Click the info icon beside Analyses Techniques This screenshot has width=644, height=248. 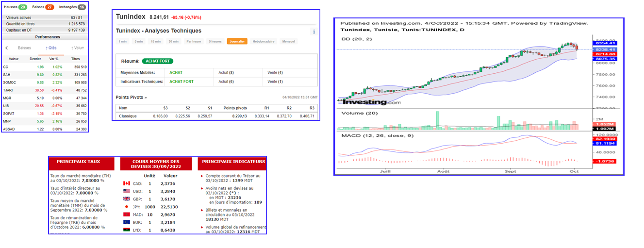(x=314, y=32)
